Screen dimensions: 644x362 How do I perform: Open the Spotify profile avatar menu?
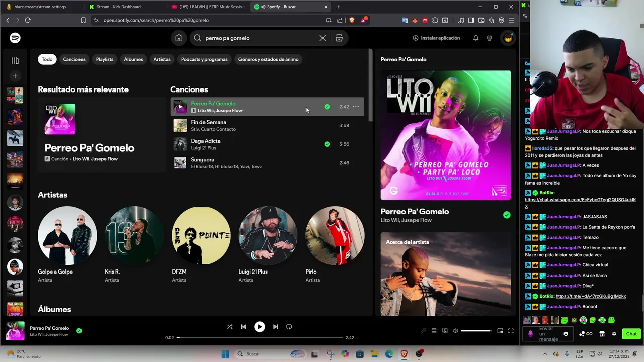[508, 38]
